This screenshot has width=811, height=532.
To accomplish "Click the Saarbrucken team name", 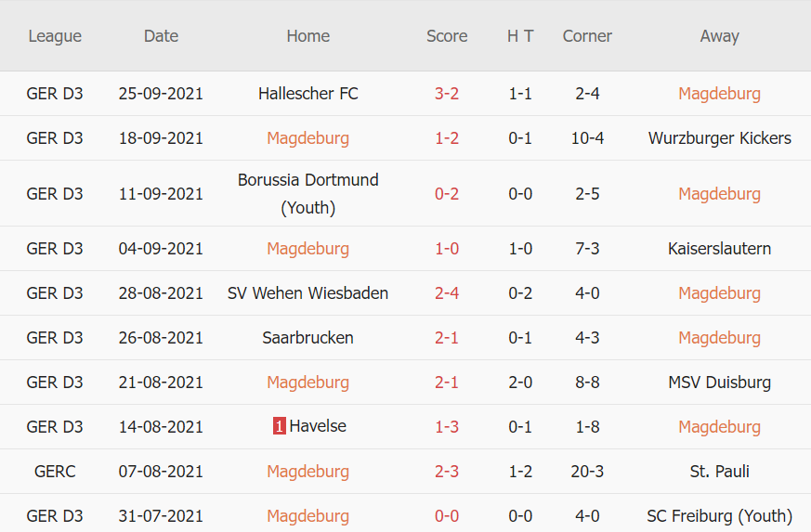I will tap(307, 338).
